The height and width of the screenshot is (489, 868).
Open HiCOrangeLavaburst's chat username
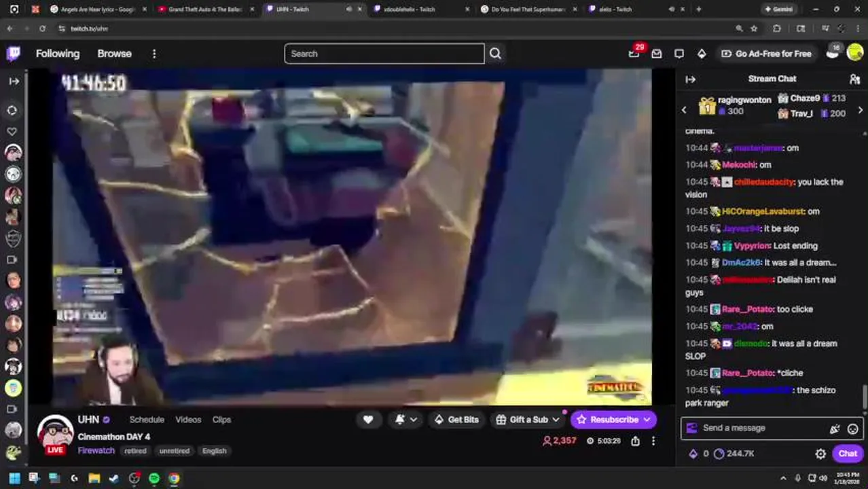[763, 211]
